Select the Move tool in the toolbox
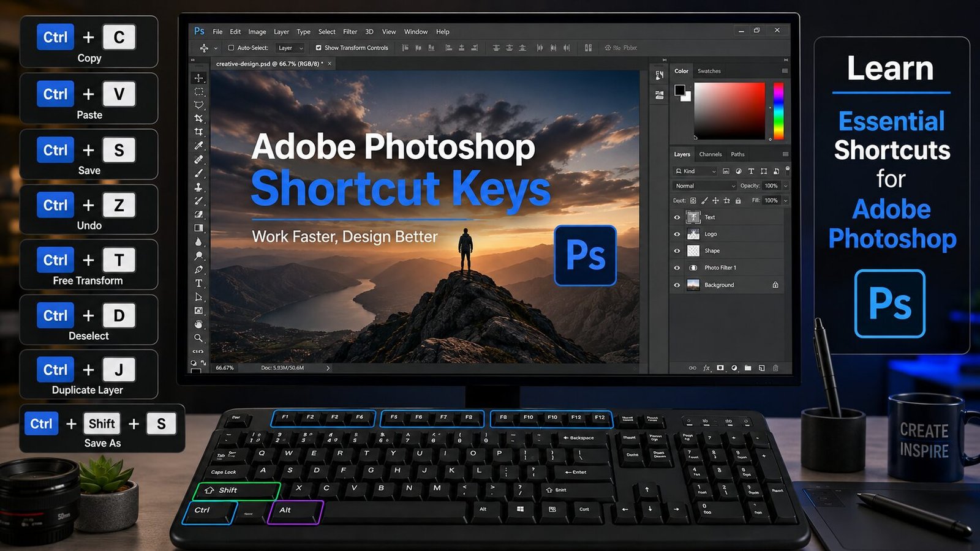 pos(198,78)
